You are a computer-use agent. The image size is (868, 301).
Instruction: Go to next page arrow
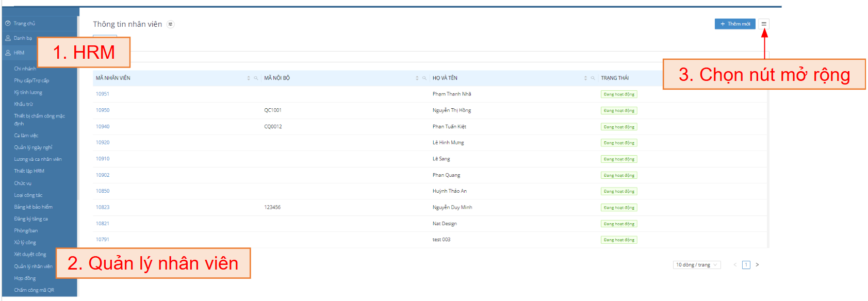tap(757, 265)
